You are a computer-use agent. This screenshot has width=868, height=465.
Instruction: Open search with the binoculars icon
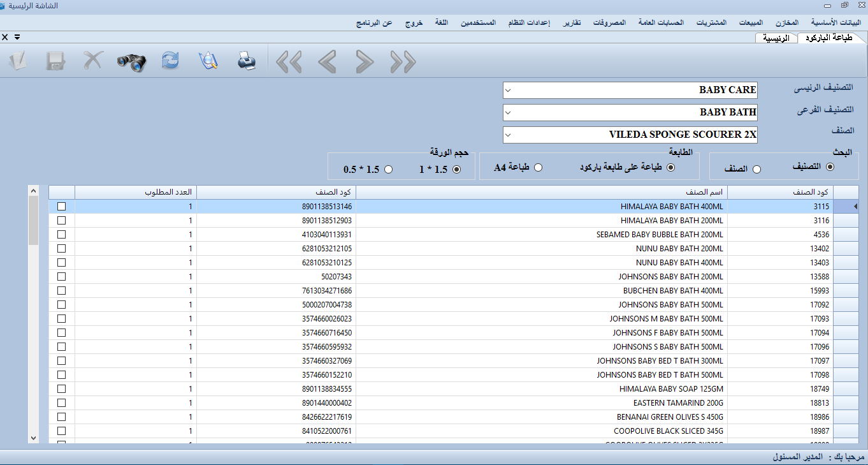[132, 62]
